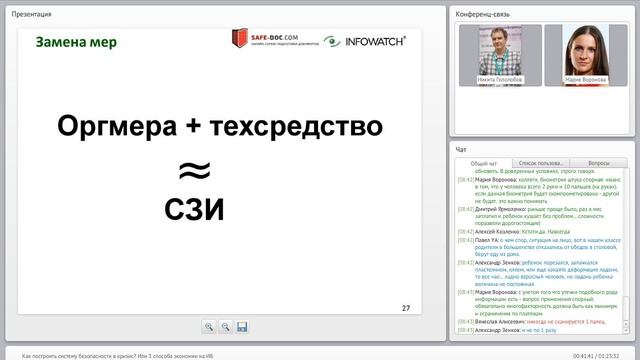Image resolution: width=640 pixels, height=360 pixels.
Task: Click the last message by Александр Зенков
Action: click(507, 330)
